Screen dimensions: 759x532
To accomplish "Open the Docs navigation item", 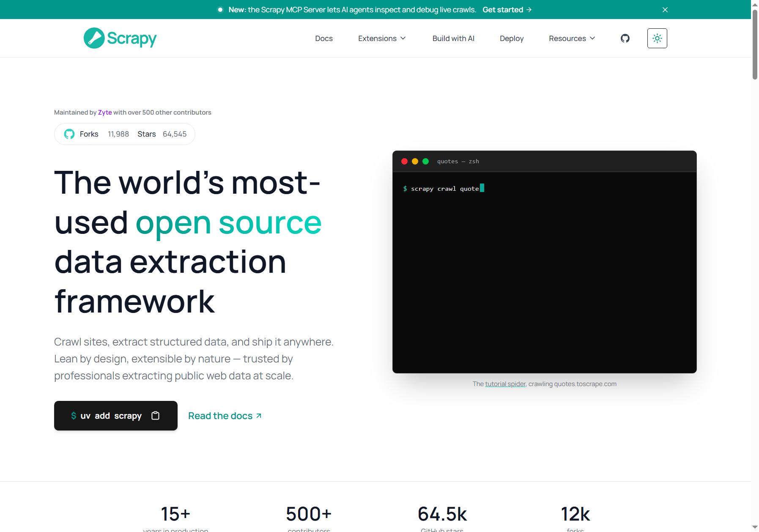I will 324,38.
